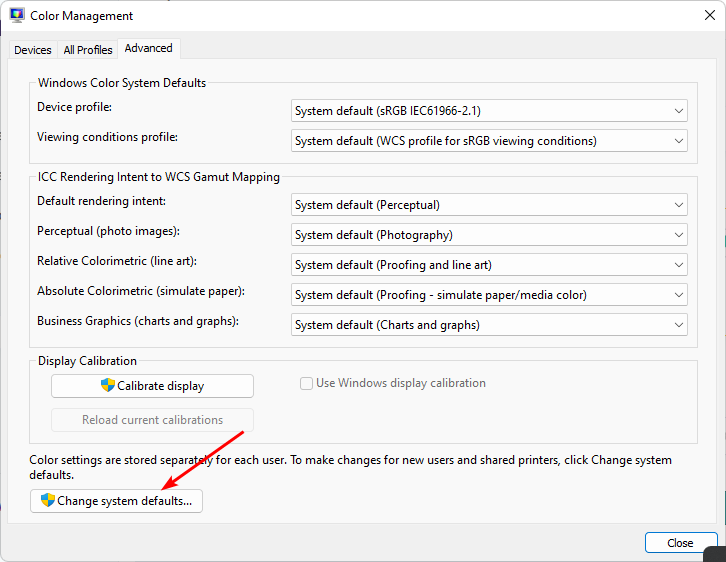Click the Reload current calibrations button
This screenshot has width=726, height=562.
(x=152, y=420)
